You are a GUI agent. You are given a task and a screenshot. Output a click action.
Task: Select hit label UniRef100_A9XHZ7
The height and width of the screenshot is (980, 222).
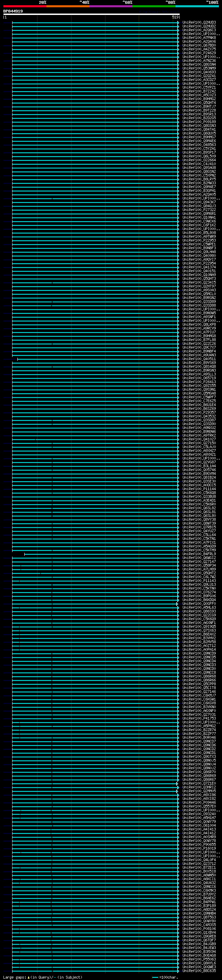[x=199, y=451]
